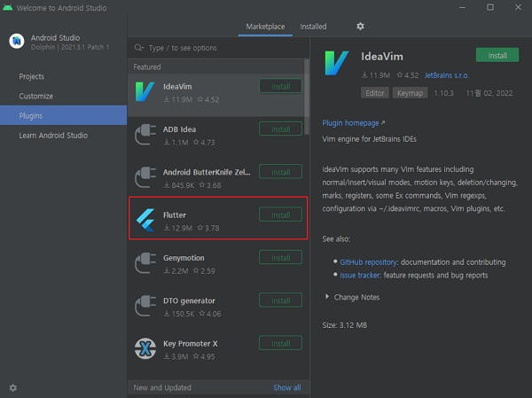Select the Key Promoter X plugin name

pyautogui.click(x=191, y=344)
